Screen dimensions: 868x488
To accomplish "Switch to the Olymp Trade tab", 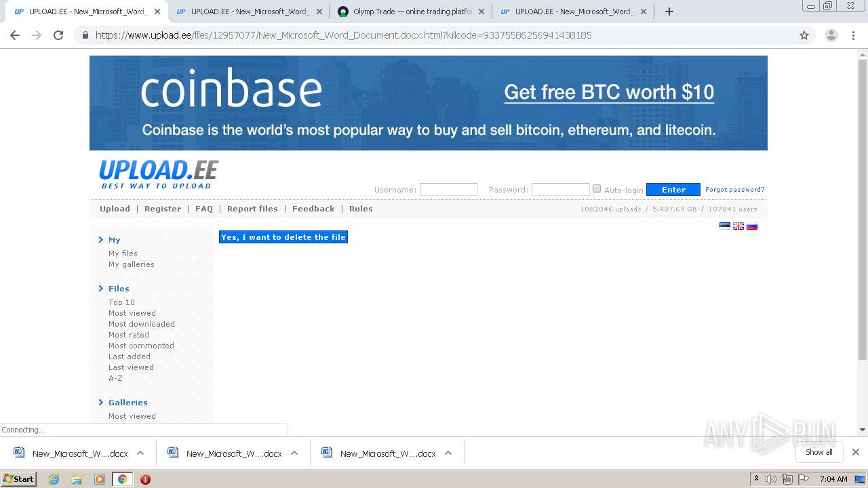I will point(411,12).
